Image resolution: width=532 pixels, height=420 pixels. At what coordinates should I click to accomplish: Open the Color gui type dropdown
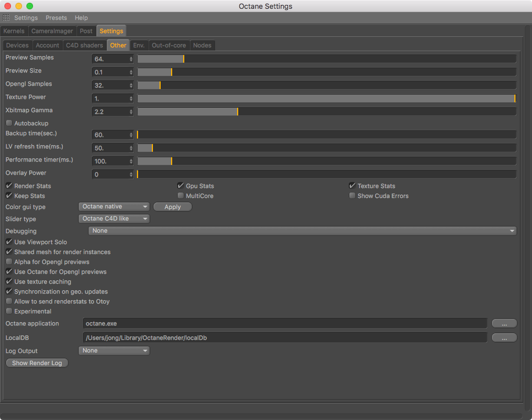coord(114,207)
